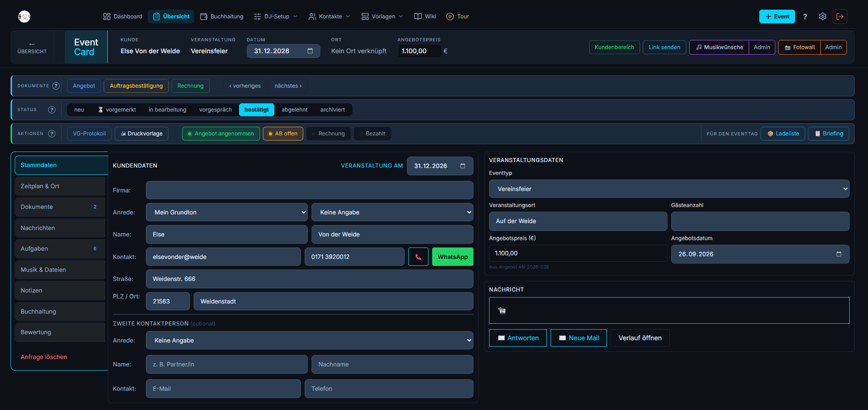The height and width of the screenshot is (410, 868).
Task: Toggle Bezahlt state
Action: [x=373, y=134]
